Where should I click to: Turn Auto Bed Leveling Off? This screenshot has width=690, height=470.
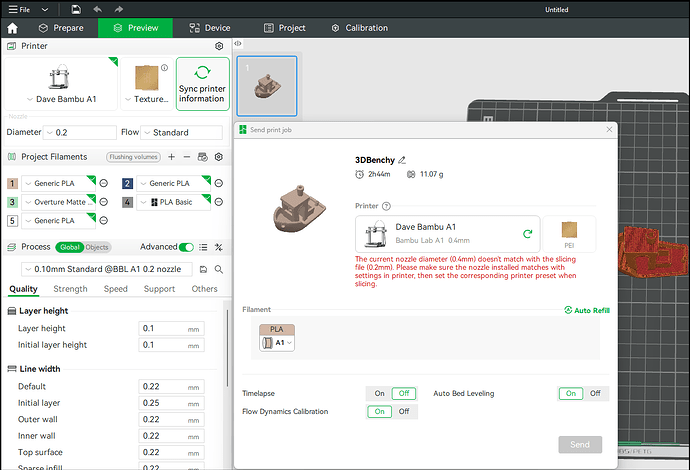[x=595, y=393]
